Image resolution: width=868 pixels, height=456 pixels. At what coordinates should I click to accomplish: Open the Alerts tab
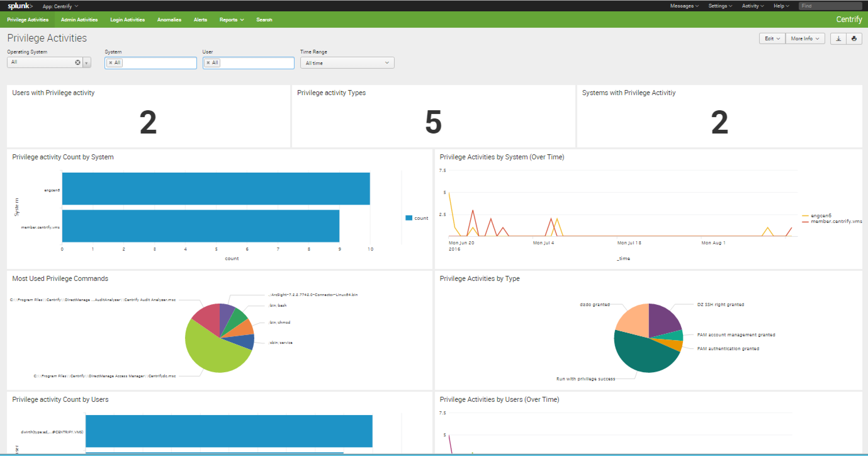point(200,20)
